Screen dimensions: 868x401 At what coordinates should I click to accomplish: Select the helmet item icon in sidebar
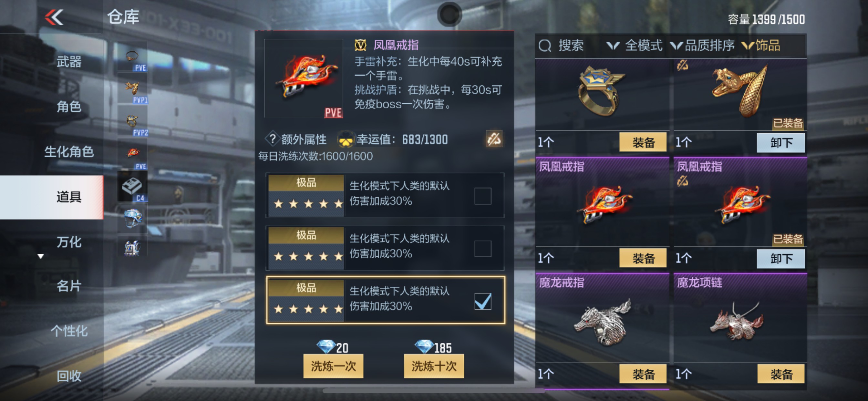point(132,219)
